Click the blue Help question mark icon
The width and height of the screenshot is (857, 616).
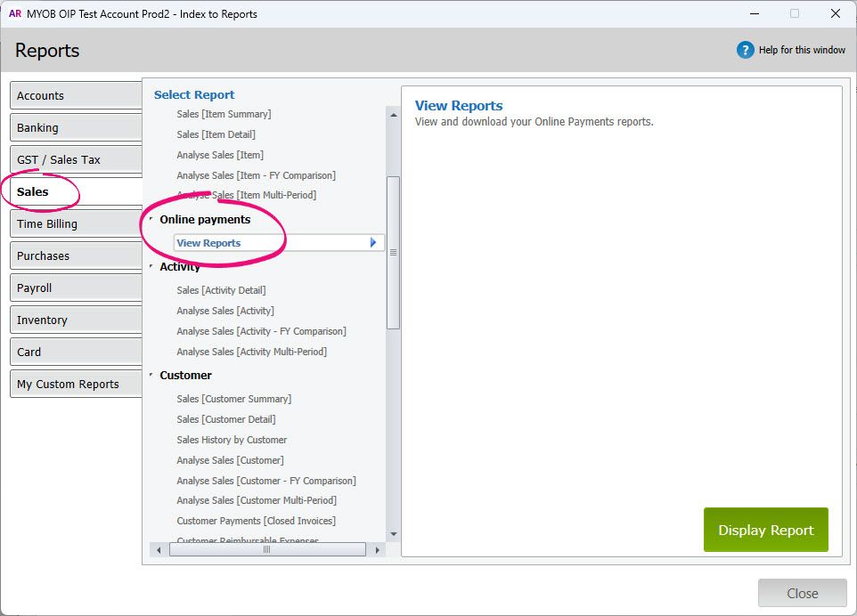click(x=745, y=50)
